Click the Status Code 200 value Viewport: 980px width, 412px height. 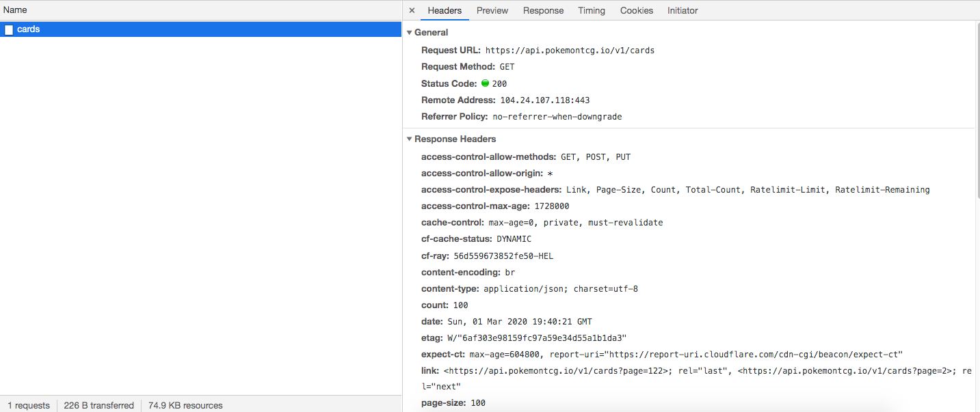pos(499,84)
